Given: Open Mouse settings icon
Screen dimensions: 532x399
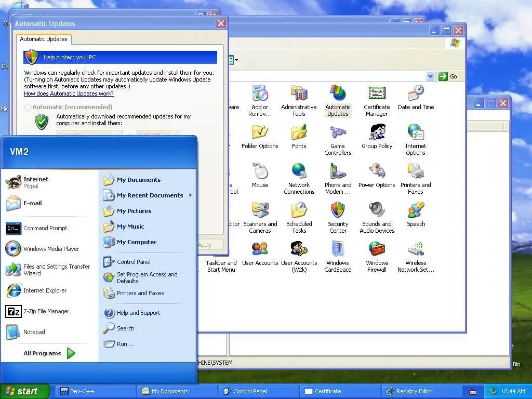Looking at the screenshot, I should (x=260, y=176).
